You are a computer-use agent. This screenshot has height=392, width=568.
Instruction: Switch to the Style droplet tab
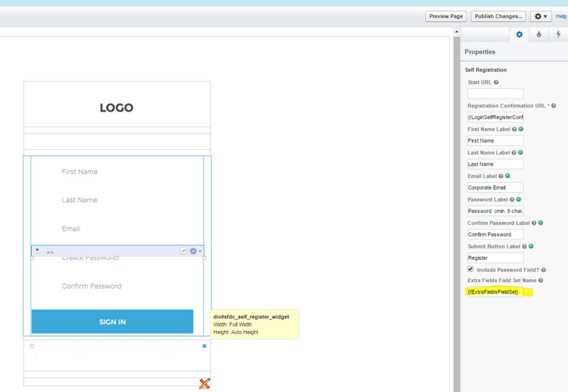(x=538, y=35)
